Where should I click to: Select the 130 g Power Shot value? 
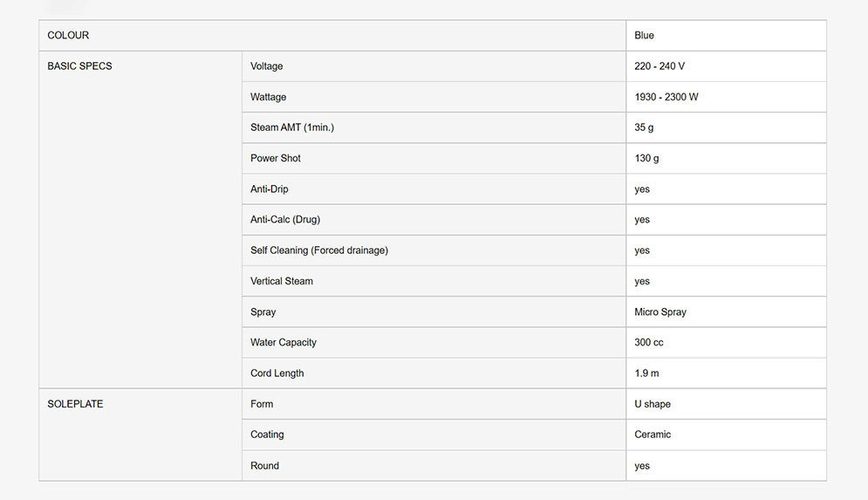647,158
